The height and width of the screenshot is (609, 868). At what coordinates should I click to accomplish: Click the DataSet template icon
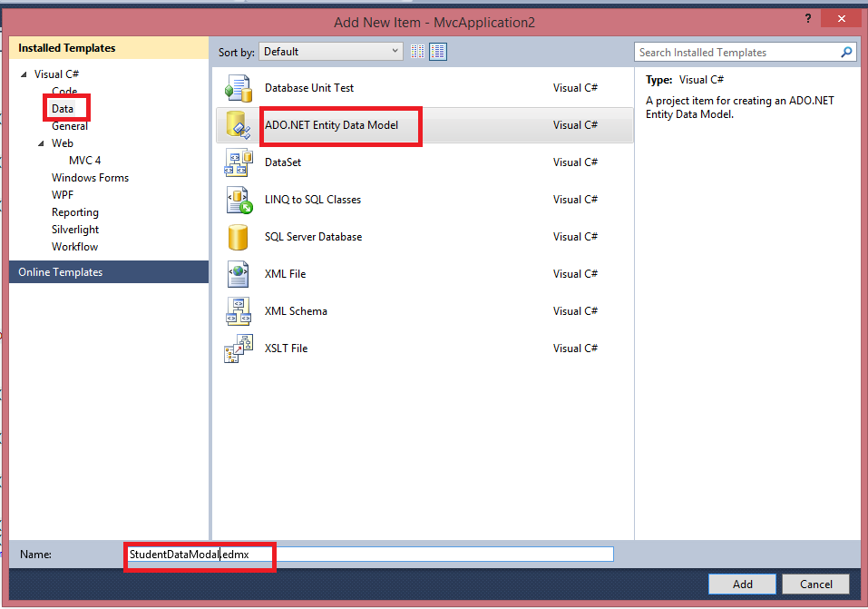239,162
